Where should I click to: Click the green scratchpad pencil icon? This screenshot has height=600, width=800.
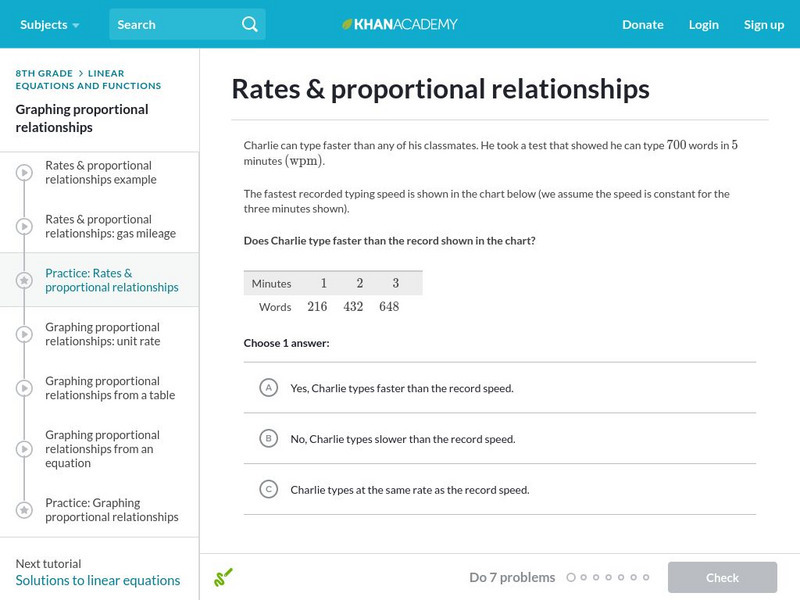tap(223, 577)
